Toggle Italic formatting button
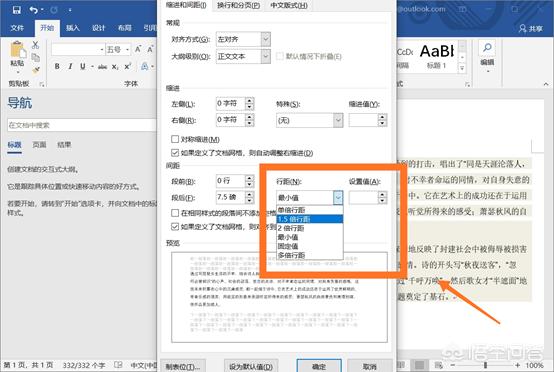The width and height of the screenshot is (554, 372). pos(70,66)
